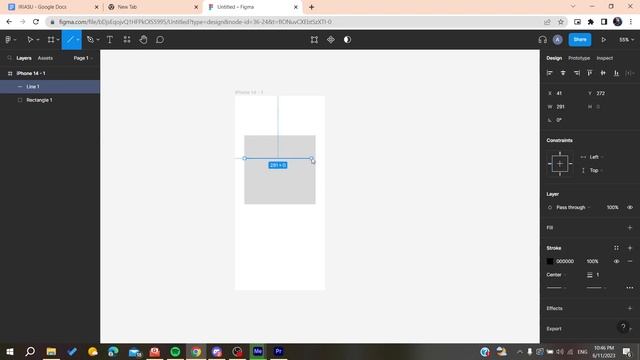
Task: Switch to the Prototype tab
Action: tap(579, 58)
